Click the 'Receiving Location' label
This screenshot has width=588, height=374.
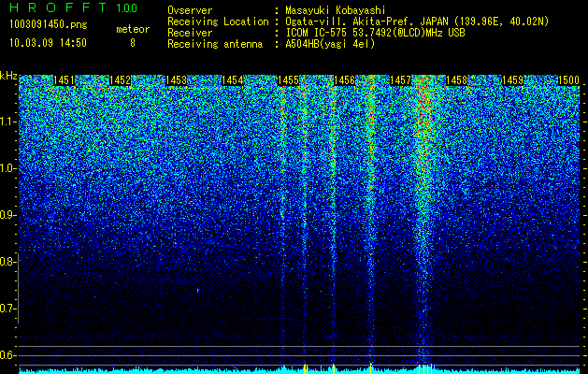click(x=218, y=22)
